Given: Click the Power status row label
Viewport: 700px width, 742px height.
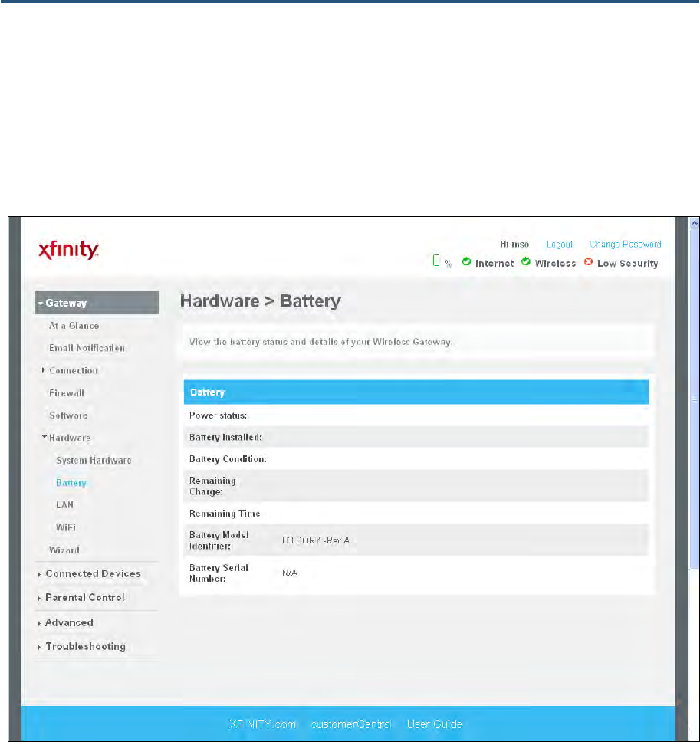Looking at the screenshot, I should click(219, 415).
